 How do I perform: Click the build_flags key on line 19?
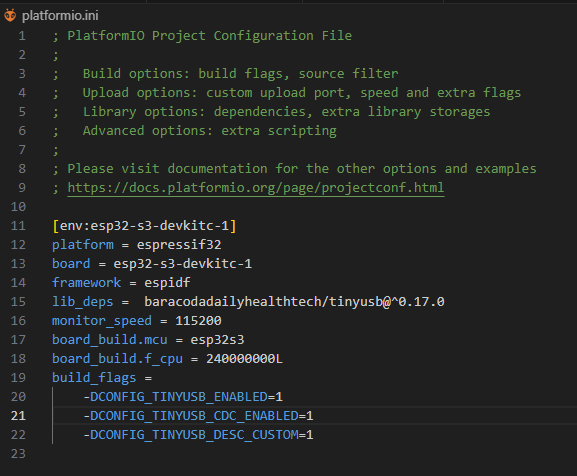point(94,378)
